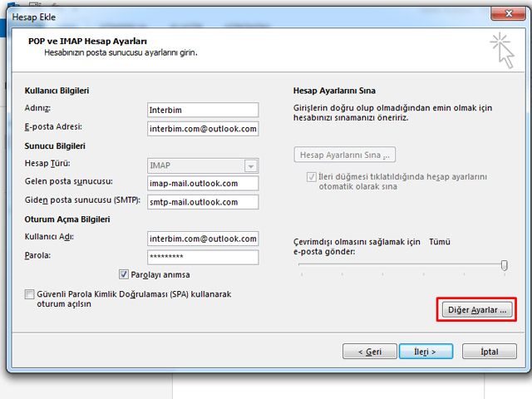
Task: Open Diğer Ayarlar settings
Action: (x=477, y=310)
